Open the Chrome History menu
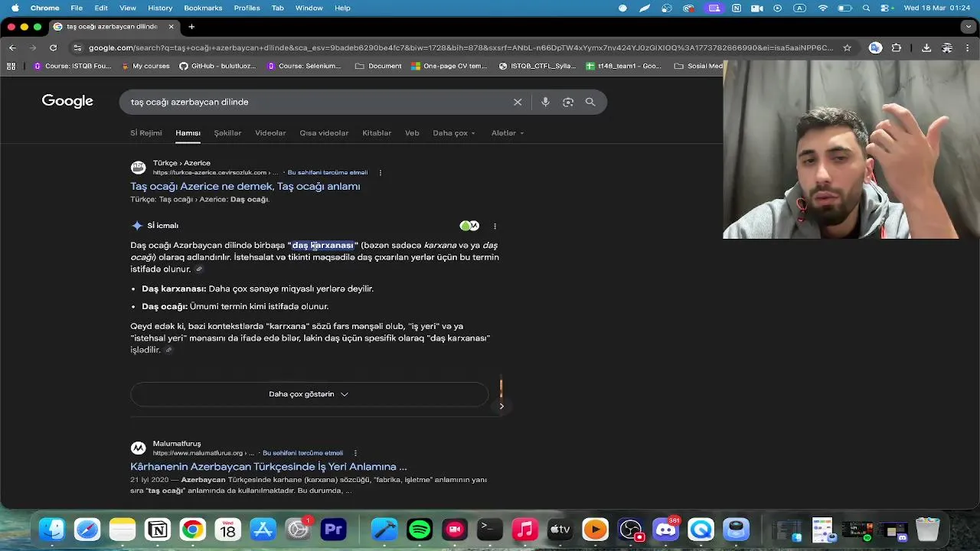 tap(160, 8)
